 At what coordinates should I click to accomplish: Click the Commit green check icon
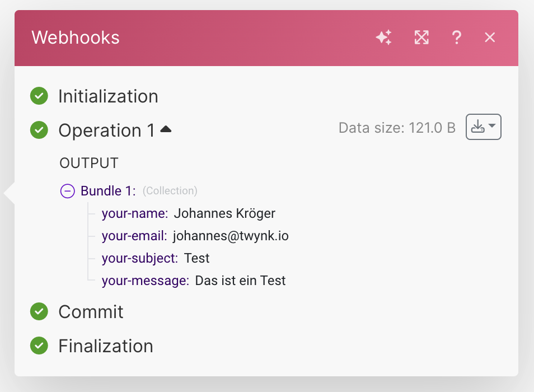[x=39, y=312]
